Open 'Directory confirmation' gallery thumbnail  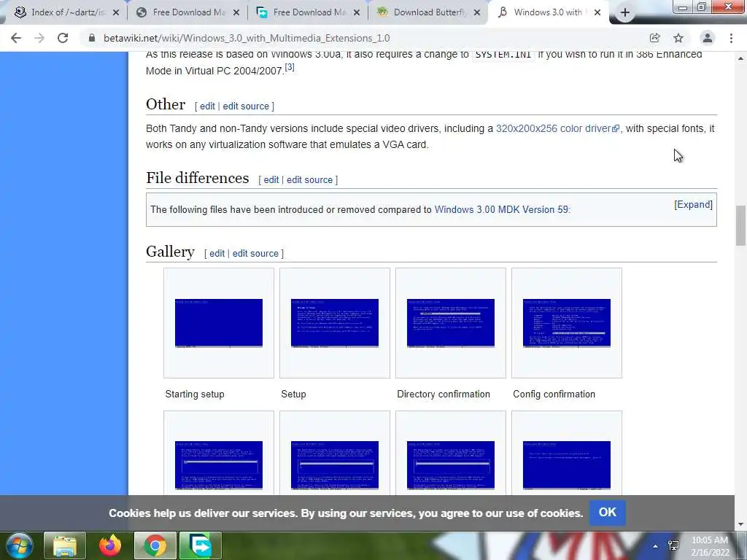(451, 323)
